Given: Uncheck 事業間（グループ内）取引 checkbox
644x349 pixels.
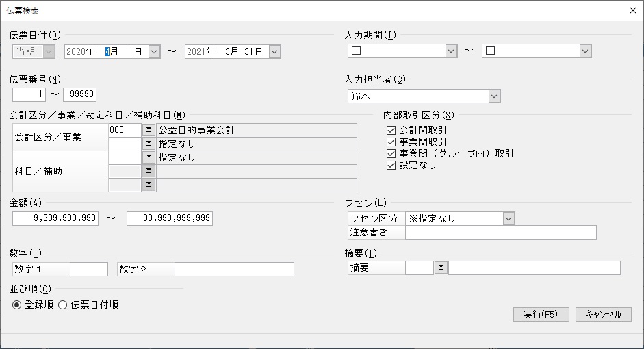Looking at the screenshot, I should pyautogui.click(x=391, y=153).
